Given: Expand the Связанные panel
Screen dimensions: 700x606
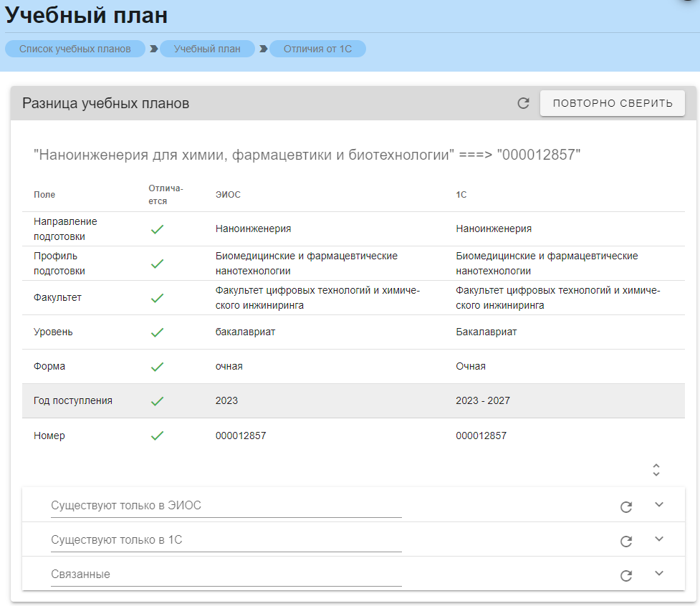Looking at the screenshot, I should click(x=660, y=574).
